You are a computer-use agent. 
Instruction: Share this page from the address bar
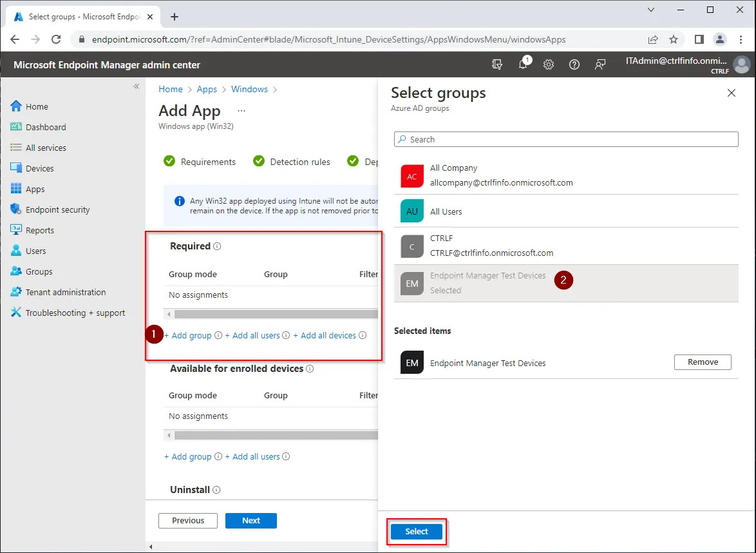pyautogui.click(x=653, y=39)
